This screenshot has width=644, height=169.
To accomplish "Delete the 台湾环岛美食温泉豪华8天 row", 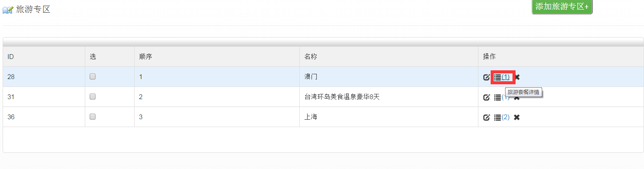I will click(517, 97).
